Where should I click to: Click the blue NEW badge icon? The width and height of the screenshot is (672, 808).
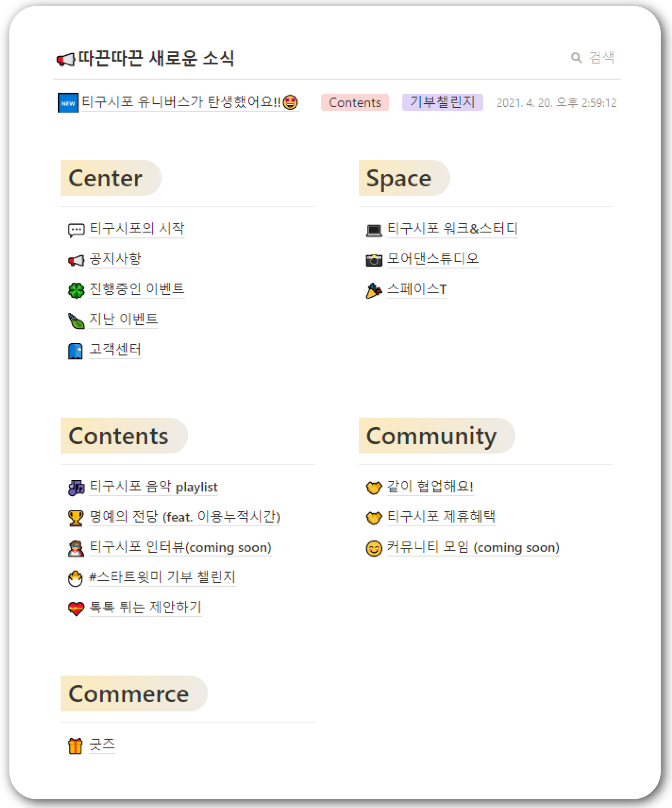point(68,103)
